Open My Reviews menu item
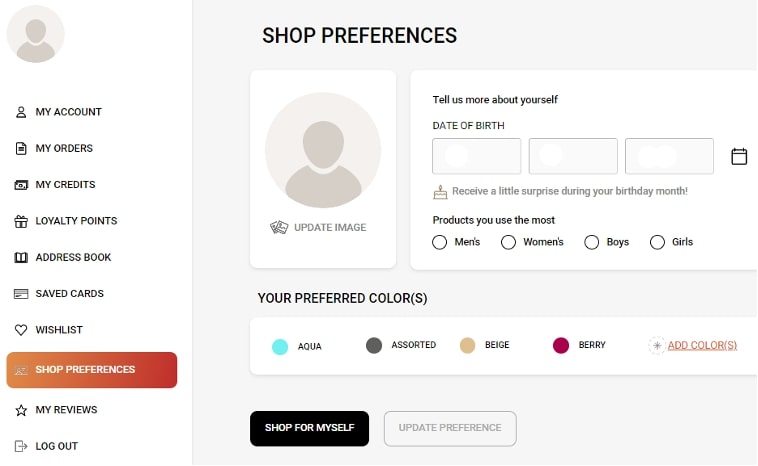Viewport: 758px width, 466px height. pyautogui.click(x=66, y=410)
